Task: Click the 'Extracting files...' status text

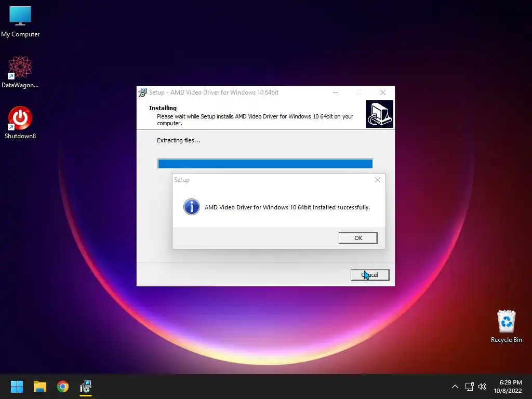Action: 179,140
